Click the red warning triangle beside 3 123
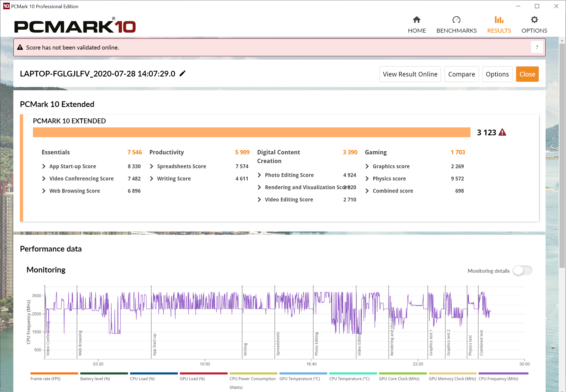 (502, 132)
